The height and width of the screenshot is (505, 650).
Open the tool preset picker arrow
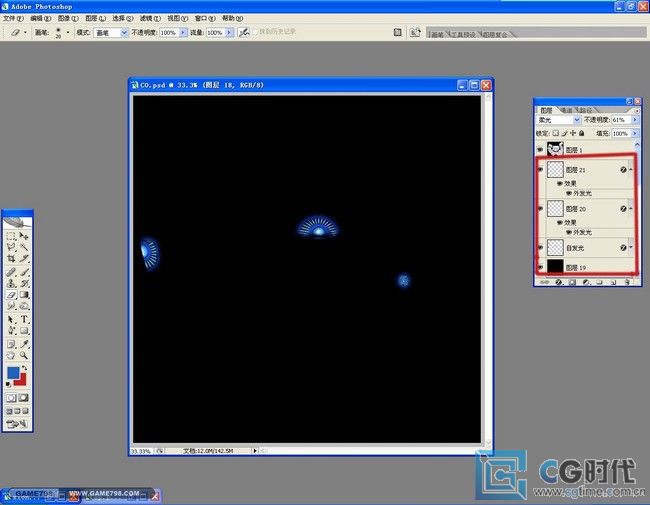pyautogui.click(x=25, y=32)
